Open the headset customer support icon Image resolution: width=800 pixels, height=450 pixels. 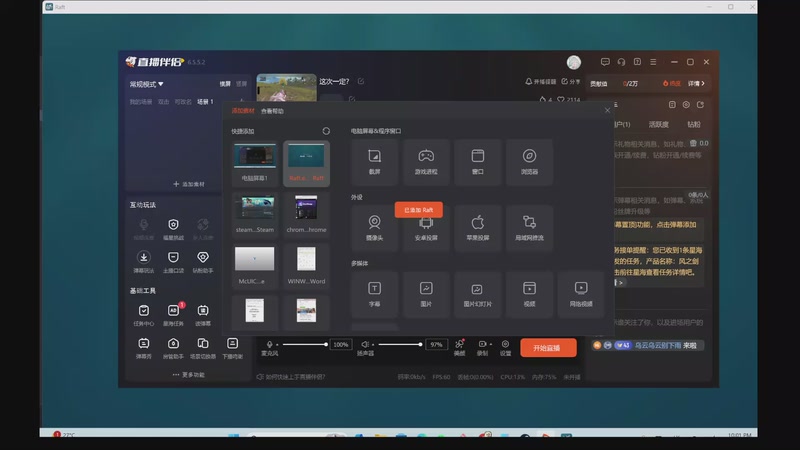click(x=621, y=62)
